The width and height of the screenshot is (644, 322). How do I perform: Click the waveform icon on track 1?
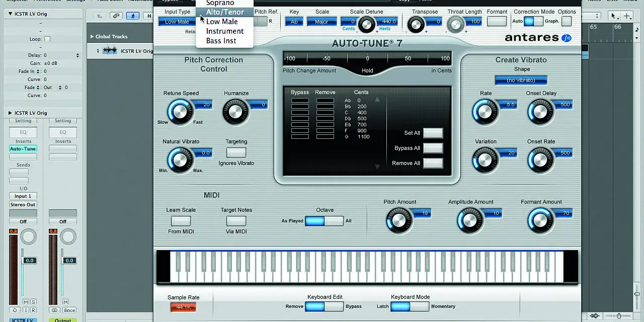click(x=110, y=50)
